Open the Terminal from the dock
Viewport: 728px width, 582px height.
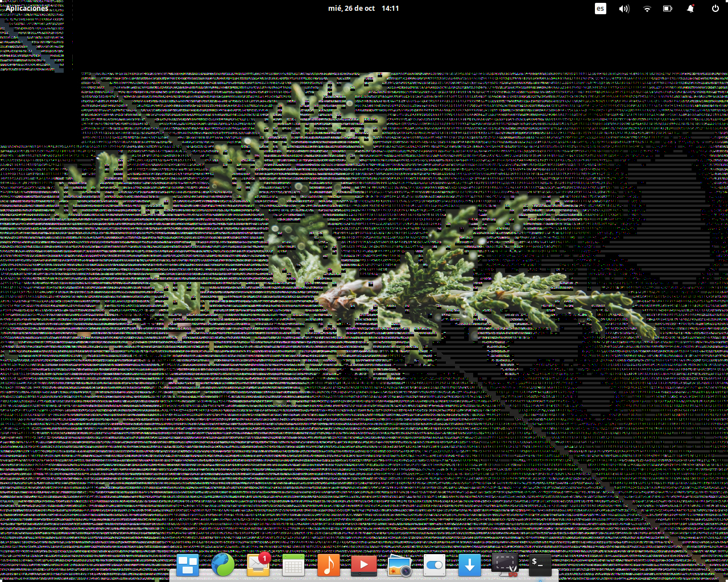pyautogui.click(x=540, y=565)
